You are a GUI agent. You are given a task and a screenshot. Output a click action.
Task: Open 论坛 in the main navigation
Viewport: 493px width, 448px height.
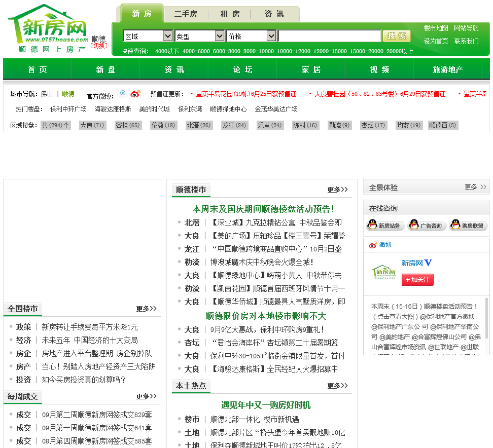(242, 69)
